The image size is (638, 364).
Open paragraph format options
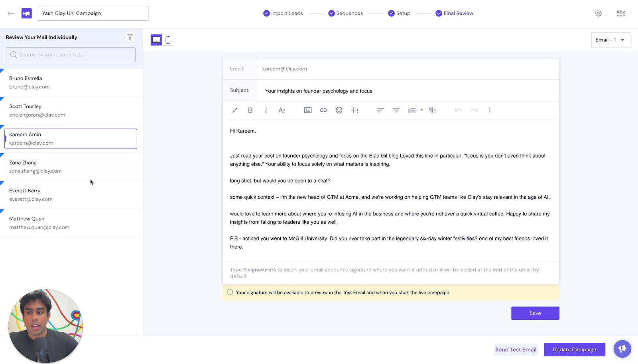[432, 110]
